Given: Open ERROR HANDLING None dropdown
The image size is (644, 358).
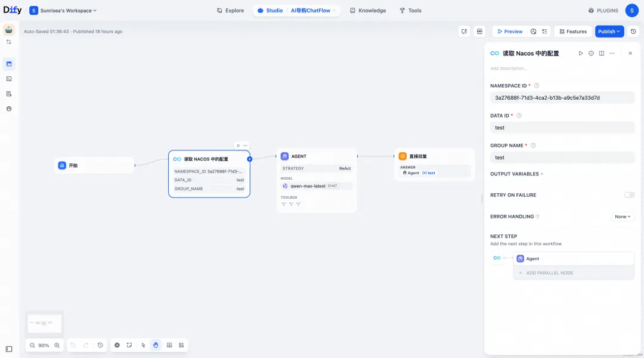Looking at the screenshot, I should [623, 217].
